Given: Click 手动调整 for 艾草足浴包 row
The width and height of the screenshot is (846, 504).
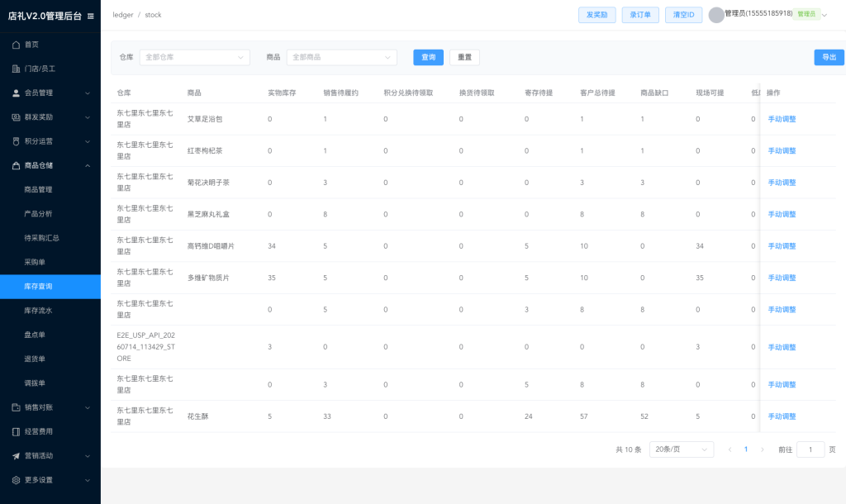Looking at the screenshot, I should tap(782, 119).
